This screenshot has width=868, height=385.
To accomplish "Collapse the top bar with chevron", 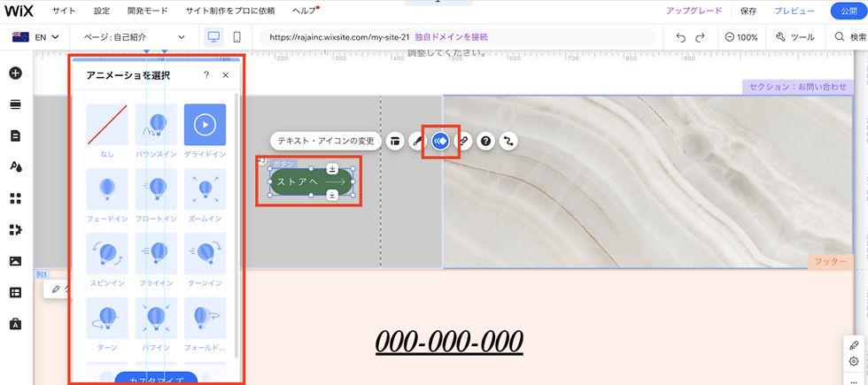I will coord(438,3).
